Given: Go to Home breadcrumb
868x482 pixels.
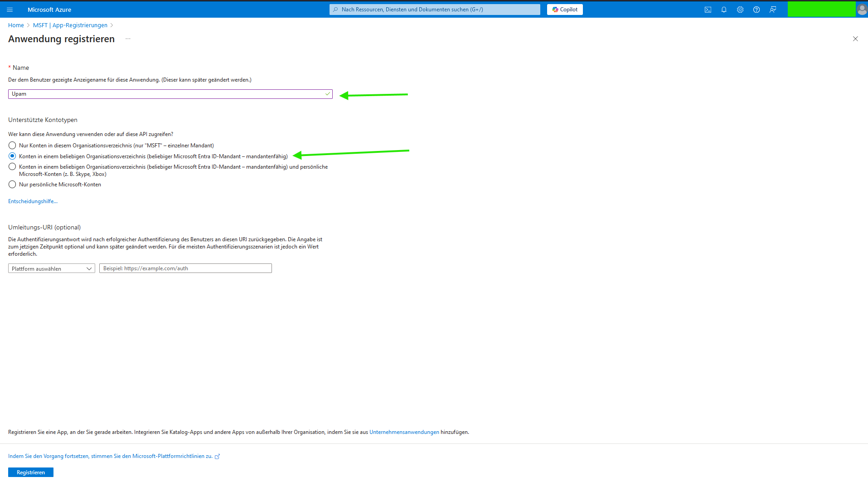Looking at the screenshot, I should [16, 25].
